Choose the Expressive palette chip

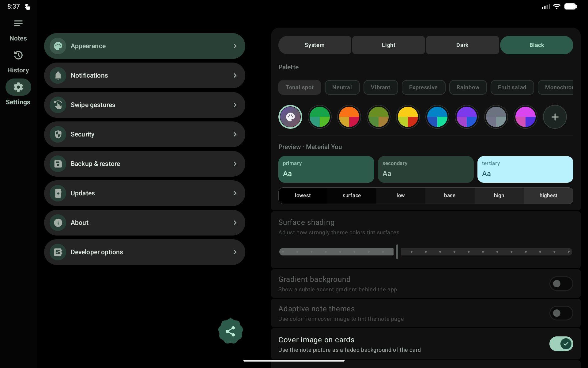tap(423, 87)
